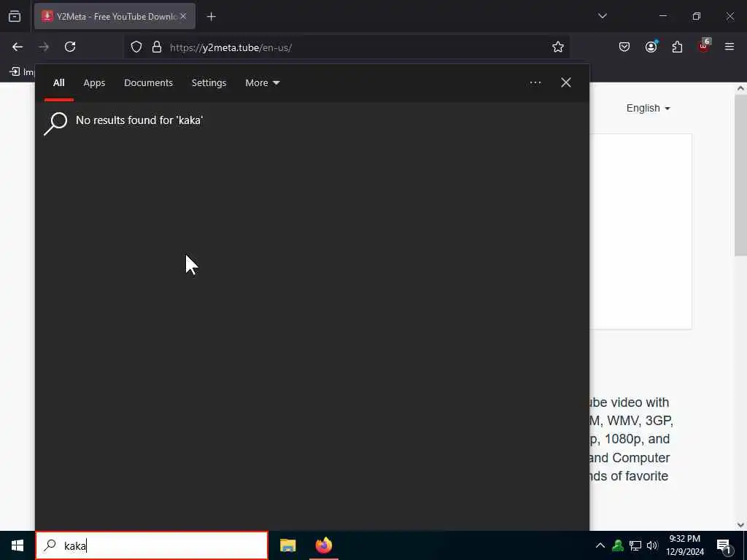747x560 pixels.
Task: Close the Y2Meta browser tab
Action: (x=183, y=16)
